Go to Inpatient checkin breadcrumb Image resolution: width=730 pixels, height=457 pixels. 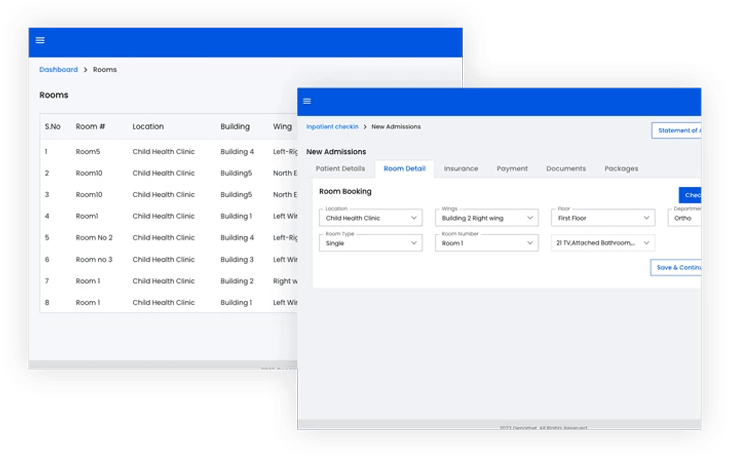[334, 127]
